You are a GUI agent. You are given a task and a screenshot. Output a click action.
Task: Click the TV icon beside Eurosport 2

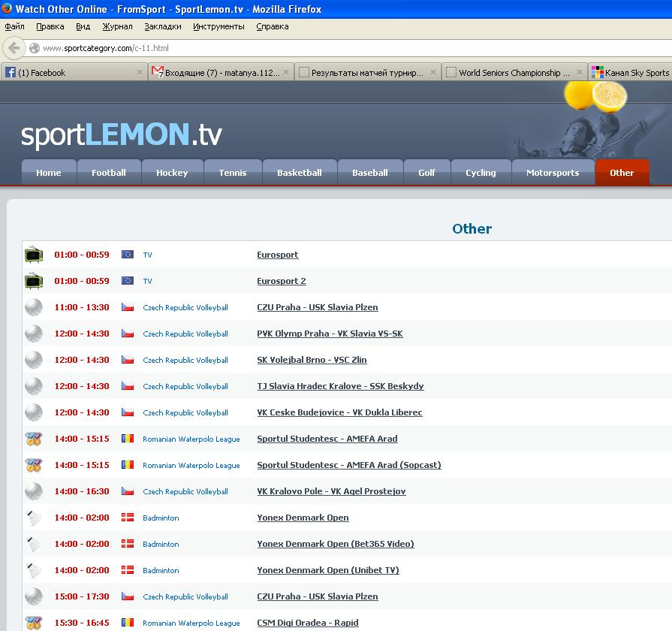pos(34,281)
